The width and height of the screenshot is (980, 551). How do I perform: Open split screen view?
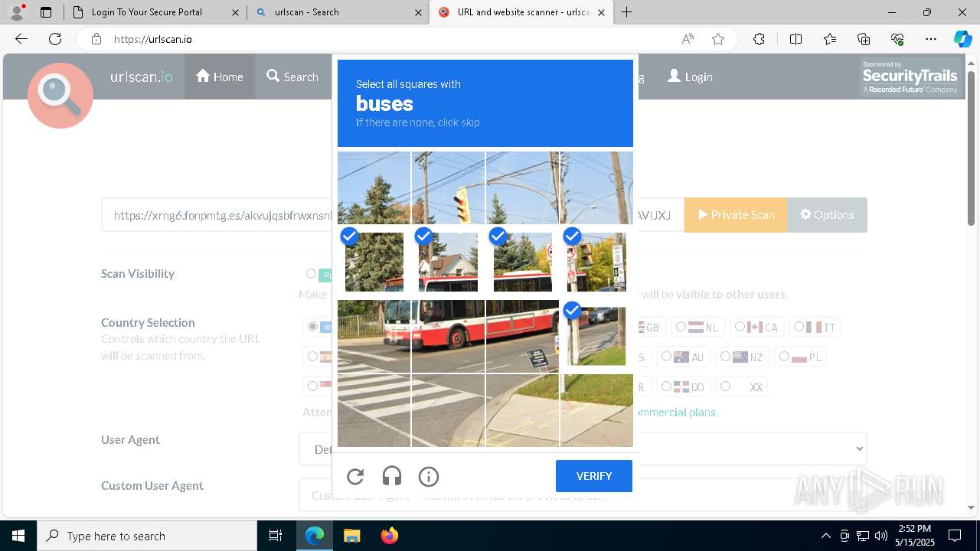(x=795, y=39)
